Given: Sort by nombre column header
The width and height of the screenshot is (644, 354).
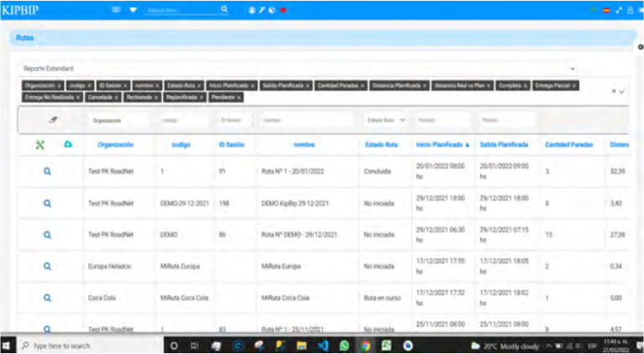Looking at the screenshot, I should click(304, 144).
